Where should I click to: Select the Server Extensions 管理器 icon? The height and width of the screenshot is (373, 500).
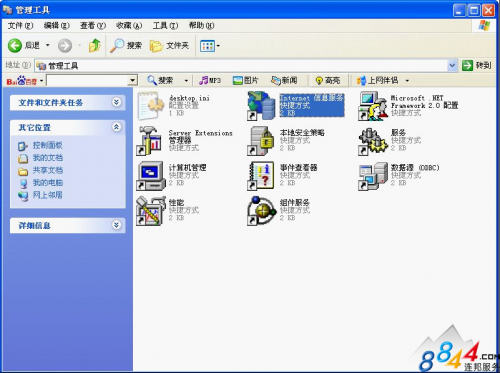[151, 141]
